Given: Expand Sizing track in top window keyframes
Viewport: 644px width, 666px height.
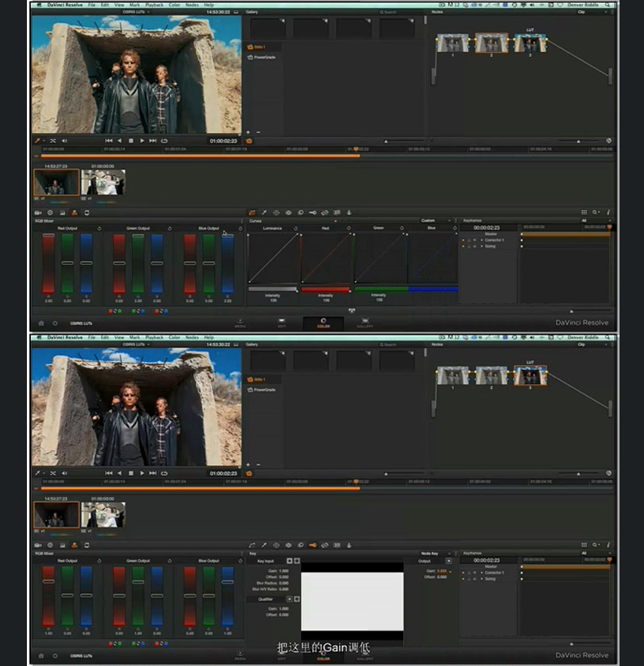Looking at the screenshot, I should (481, 246).
